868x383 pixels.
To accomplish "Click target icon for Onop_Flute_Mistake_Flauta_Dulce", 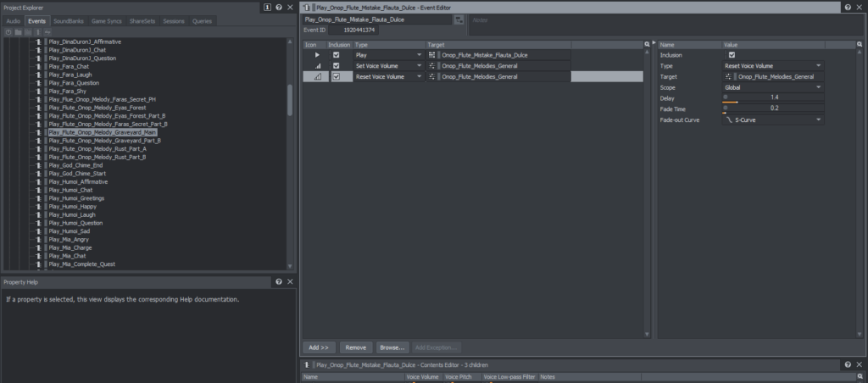I will [x=434, y=55].
